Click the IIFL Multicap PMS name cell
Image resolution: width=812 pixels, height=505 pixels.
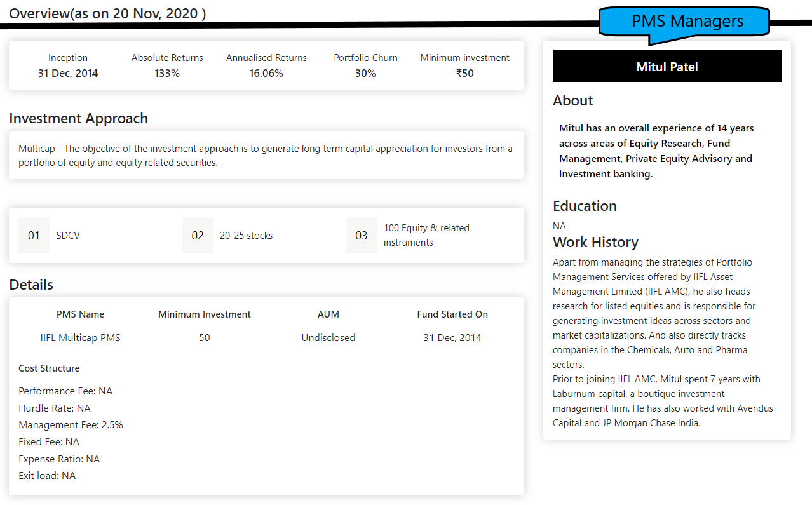80,338
